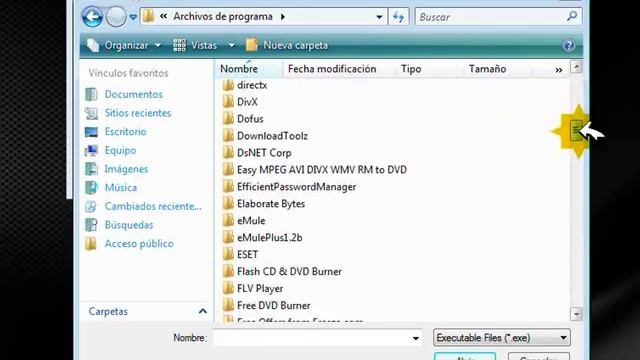Click the Equipo computer icon

point(91,150)
